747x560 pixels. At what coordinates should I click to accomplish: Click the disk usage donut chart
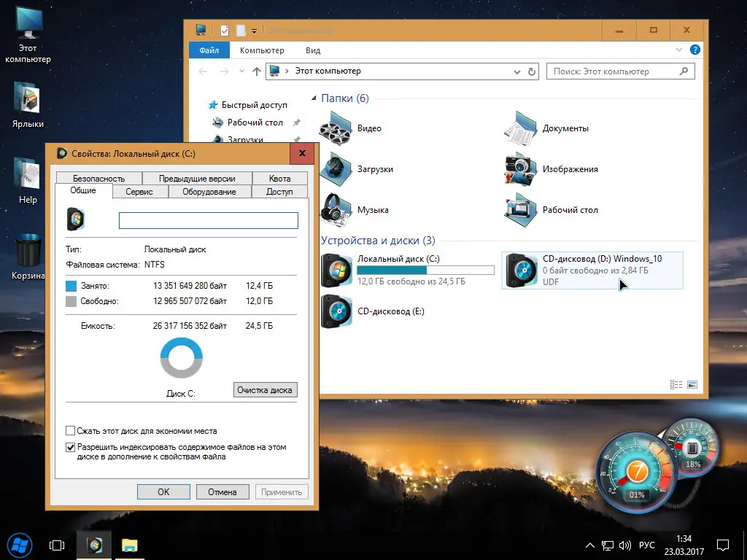coord(182,357)
